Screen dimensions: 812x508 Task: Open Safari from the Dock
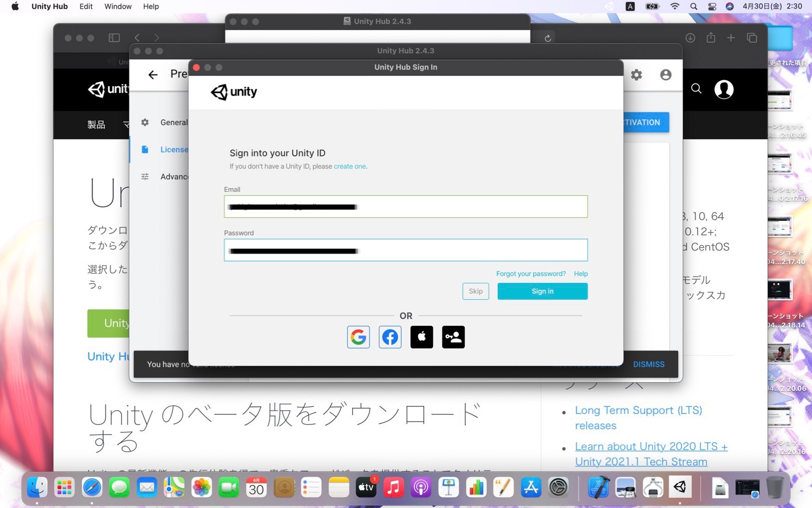tap(92, 487)
